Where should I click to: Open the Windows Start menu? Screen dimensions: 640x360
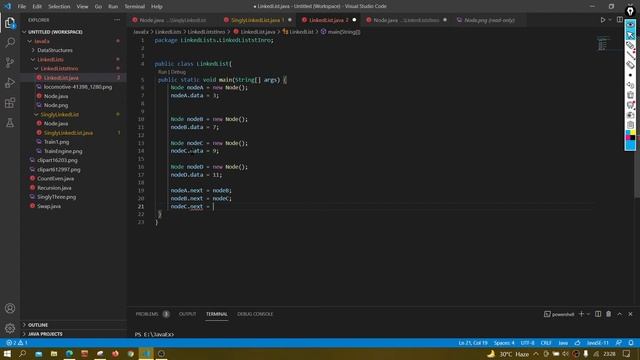point(7,354)
